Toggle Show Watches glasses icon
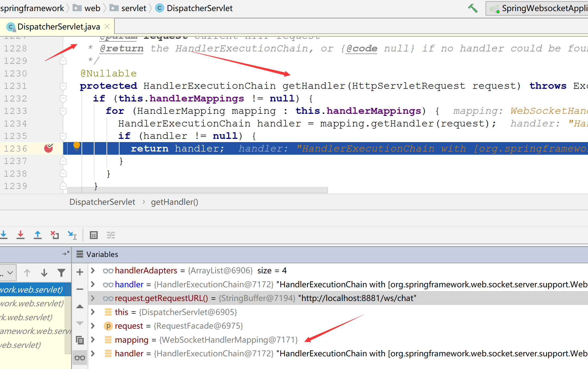The image size is (588, 369). click(80, 358)
